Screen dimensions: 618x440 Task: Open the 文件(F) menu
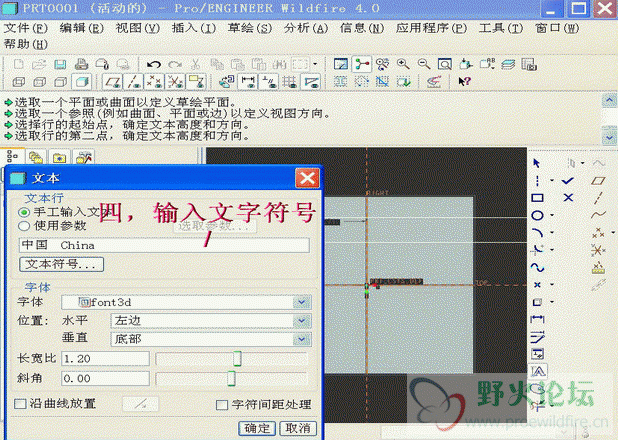(26, 28)
